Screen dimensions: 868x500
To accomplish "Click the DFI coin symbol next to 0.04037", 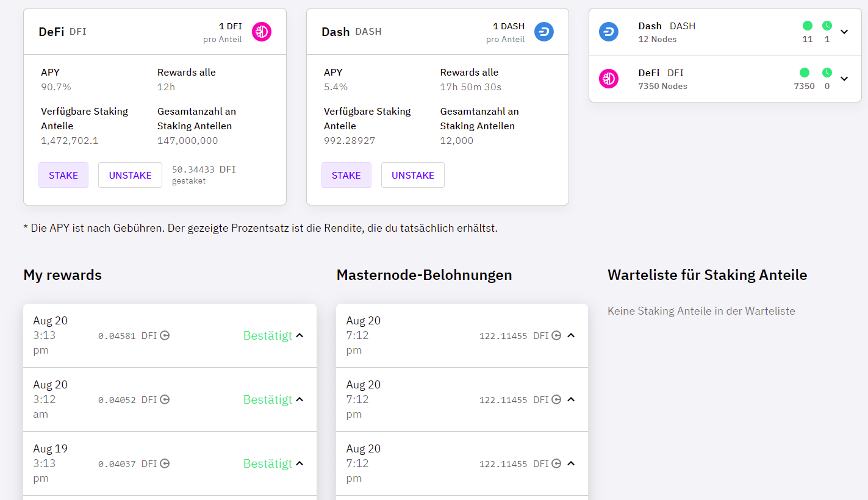I will point(165,463).
